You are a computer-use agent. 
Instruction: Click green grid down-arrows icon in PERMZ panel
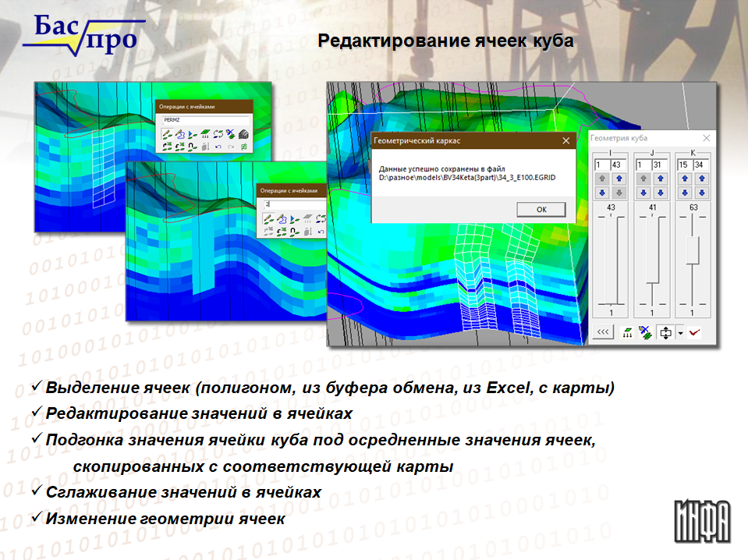pyautogui.click(x=205, y=134)
